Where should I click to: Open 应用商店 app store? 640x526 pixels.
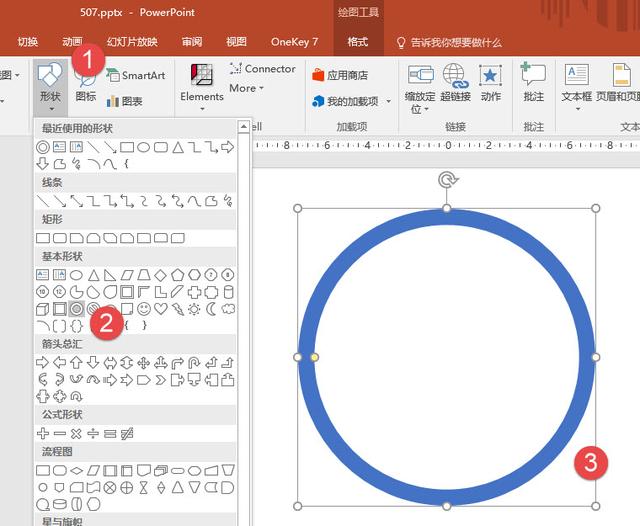pyautogui.click(x=340, y=75)
